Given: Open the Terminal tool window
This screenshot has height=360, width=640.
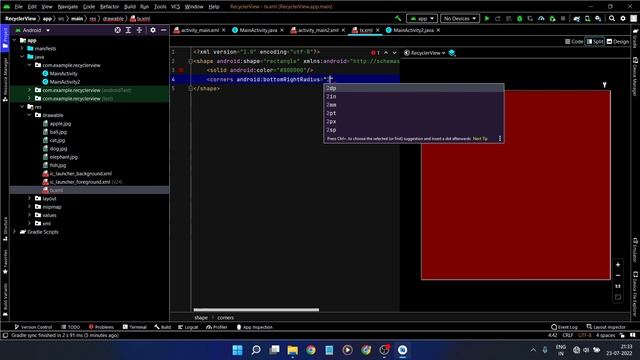Looking at the screenshot, I should (135, 327).
